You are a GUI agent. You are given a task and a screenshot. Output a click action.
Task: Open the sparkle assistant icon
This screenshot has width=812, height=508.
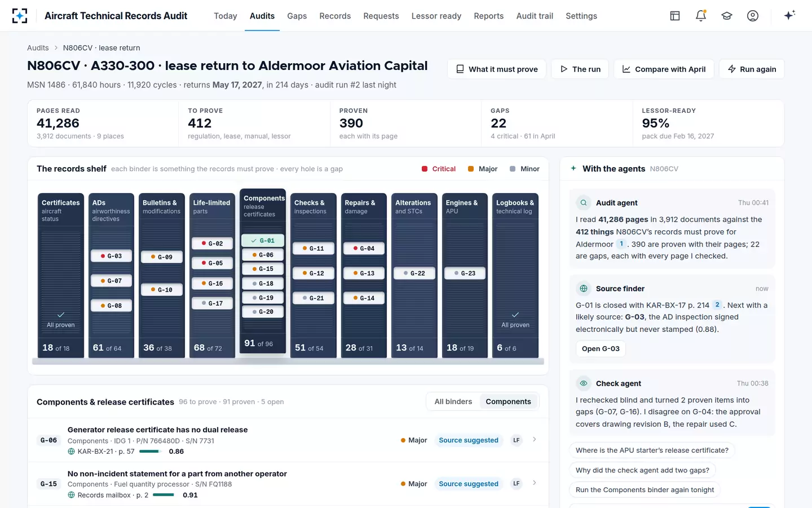(x=789, y=15)
